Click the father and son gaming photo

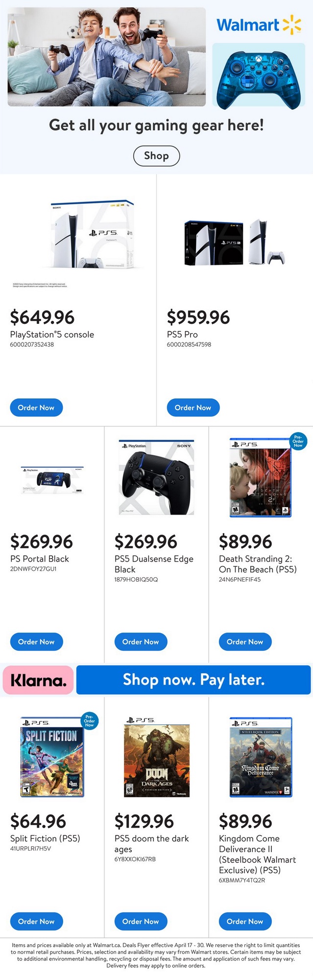106,56
